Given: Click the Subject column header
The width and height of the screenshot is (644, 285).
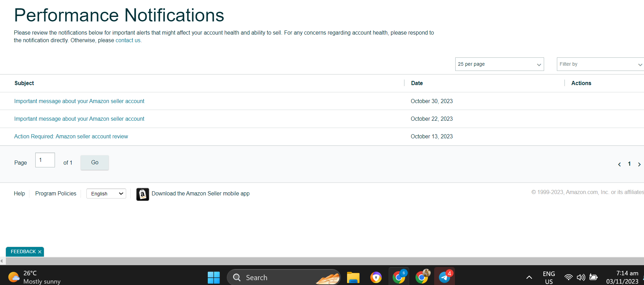Looking at the screenshot, I should pos(24,83).
